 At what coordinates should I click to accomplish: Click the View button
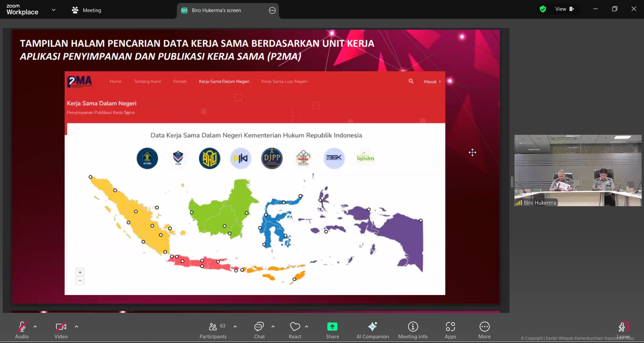(x=565, y=9)
